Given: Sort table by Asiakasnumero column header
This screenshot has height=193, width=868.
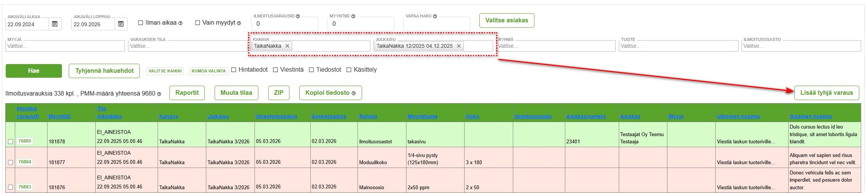Looking at the screenshot, I should tap(586, 116).
